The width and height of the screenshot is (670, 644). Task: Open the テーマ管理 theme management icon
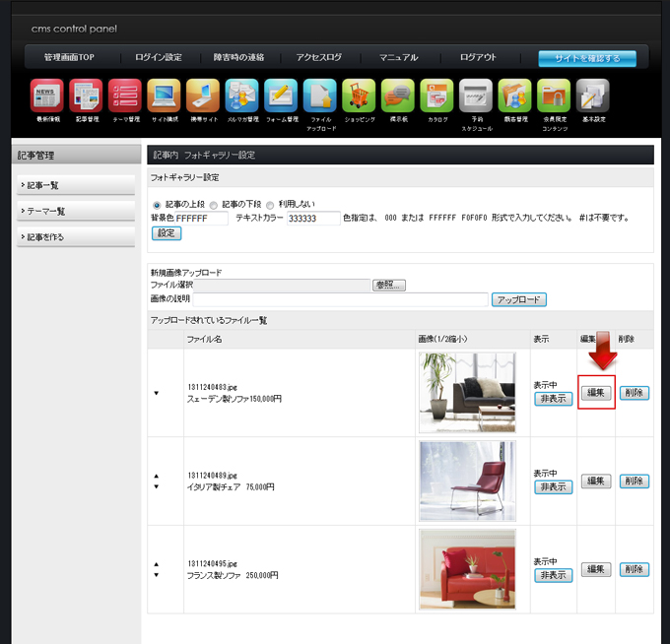tap(124, 97)
